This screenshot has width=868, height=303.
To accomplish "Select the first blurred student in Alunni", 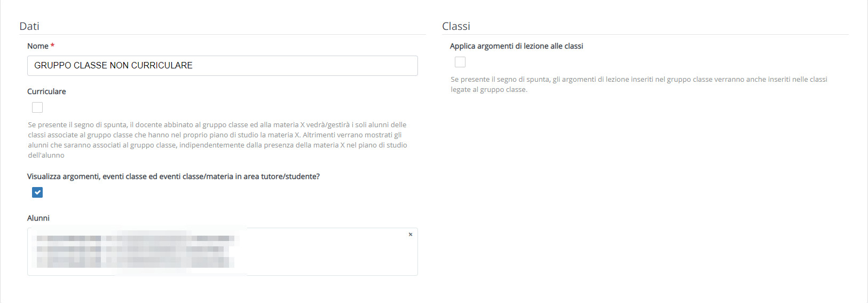I will click(136, 238).
